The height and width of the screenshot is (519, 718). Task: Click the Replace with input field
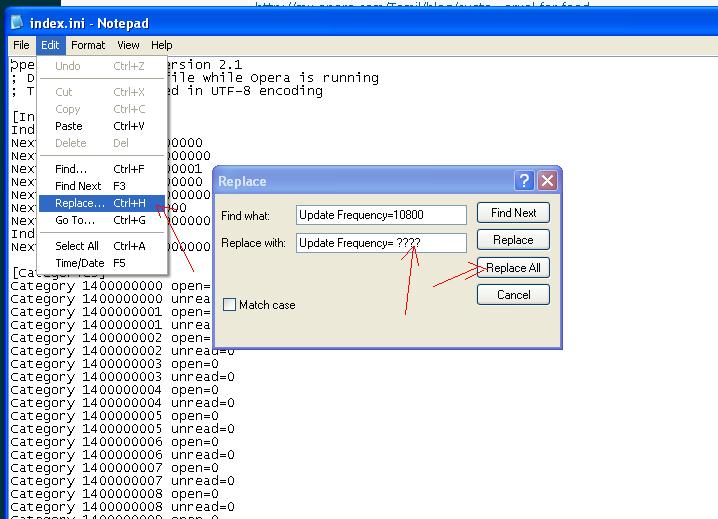click(x=381, y=243)
